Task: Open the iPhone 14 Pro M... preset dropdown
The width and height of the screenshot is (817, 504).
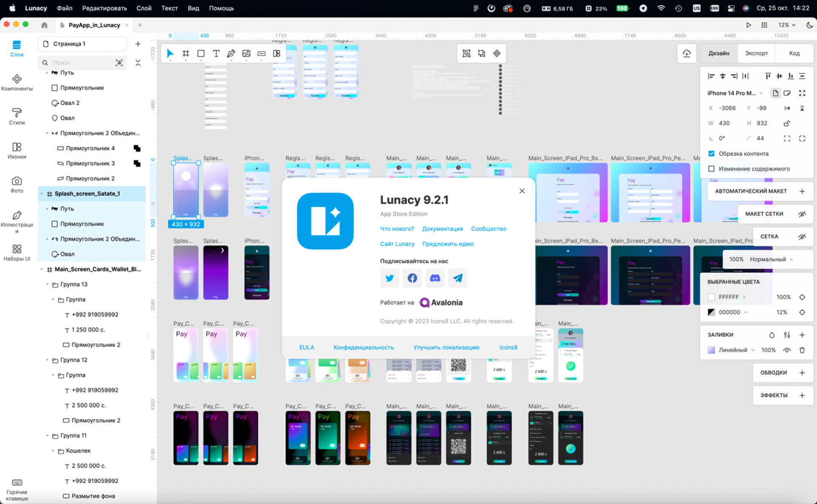Action: (x=735, y=93)
